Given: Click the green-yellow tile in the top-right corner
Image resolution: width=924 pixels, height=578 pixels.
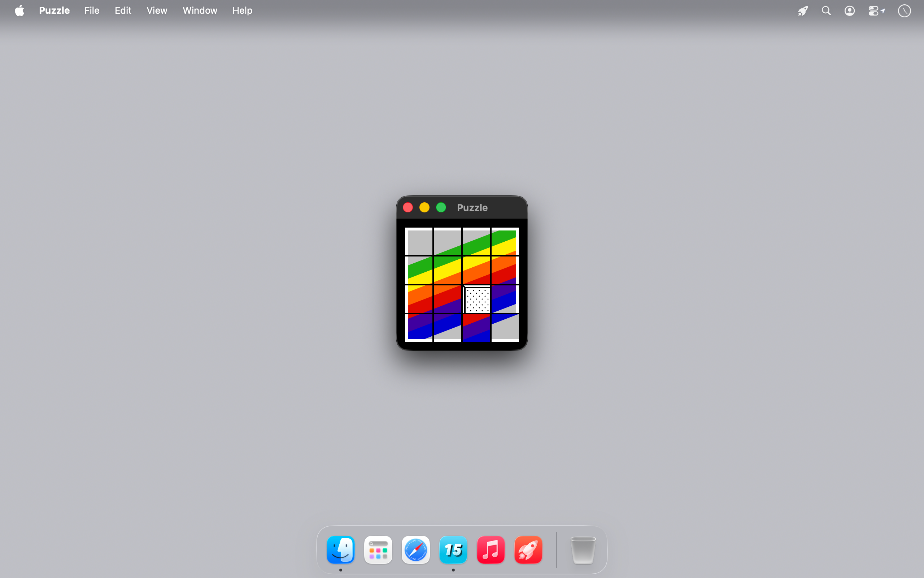Looking at the screenshot, I should pos(505,241).
